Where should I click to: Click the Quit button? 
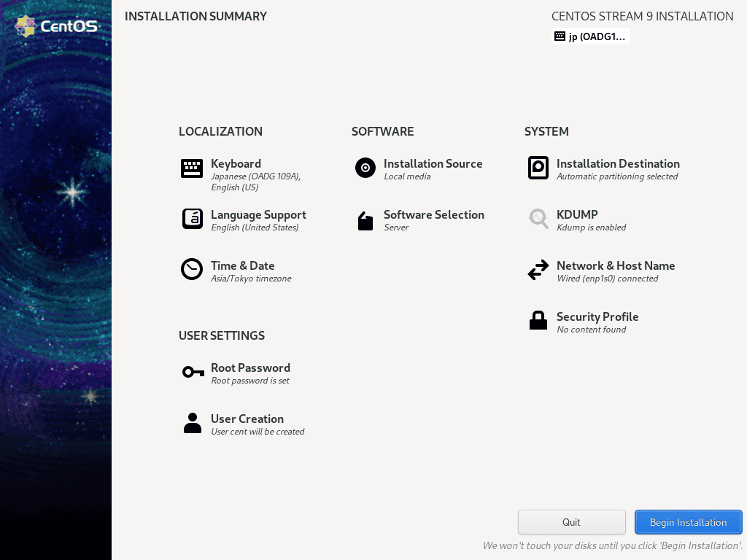(571, 522)
